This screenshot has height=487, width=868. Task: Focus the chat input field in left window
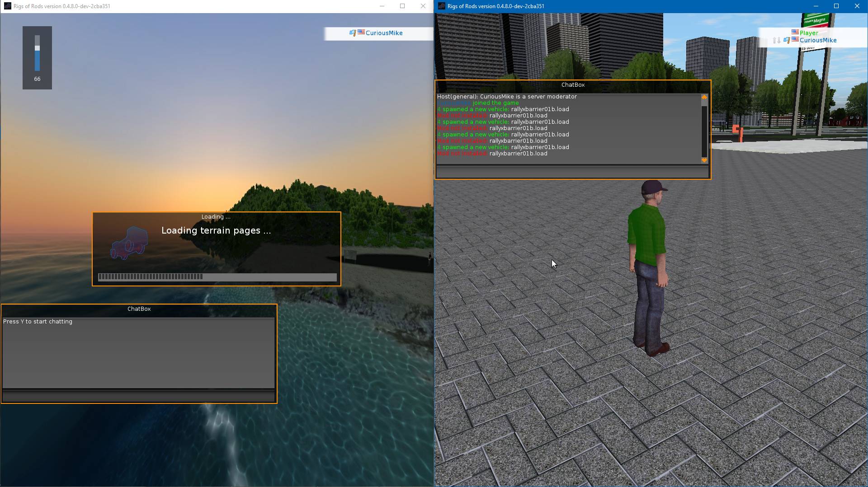click(x=138, y=397)
